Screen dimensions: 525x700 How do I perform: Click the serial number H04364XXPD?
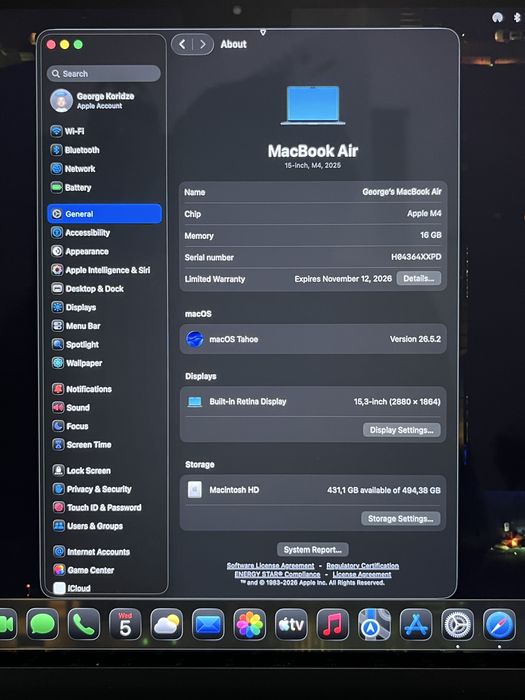coord(416,257)
